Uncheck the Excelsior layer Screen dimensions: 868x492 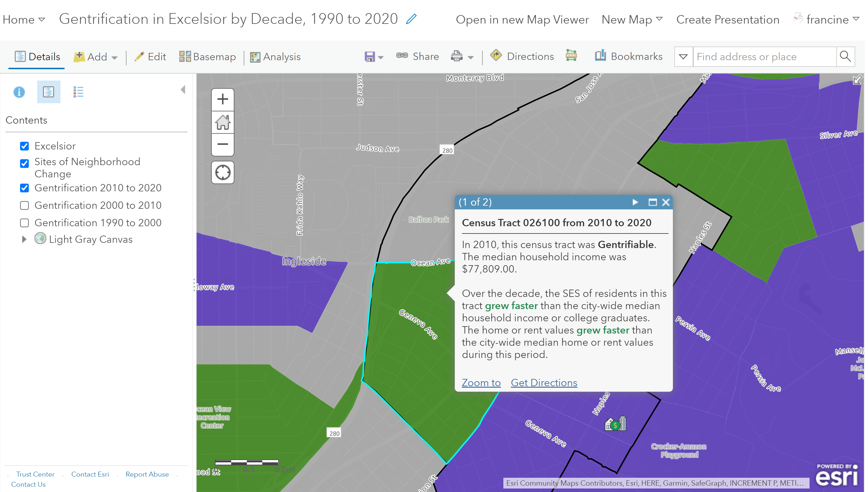coord(24,146)
